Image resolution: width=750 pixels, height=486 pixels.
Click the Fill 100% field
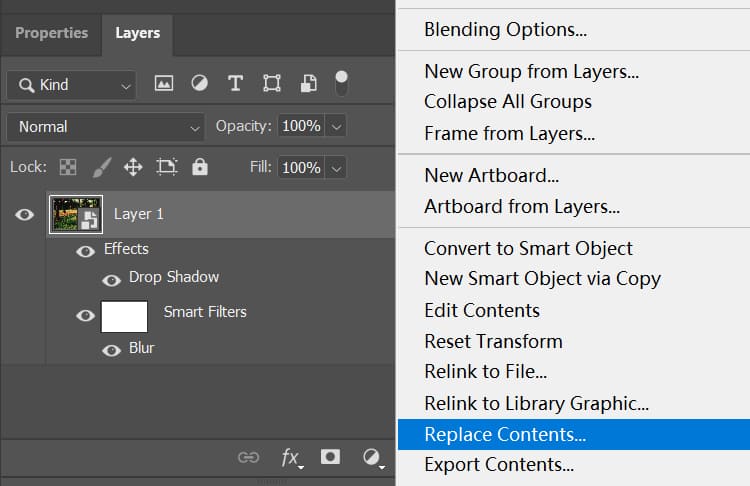point(301,168)
